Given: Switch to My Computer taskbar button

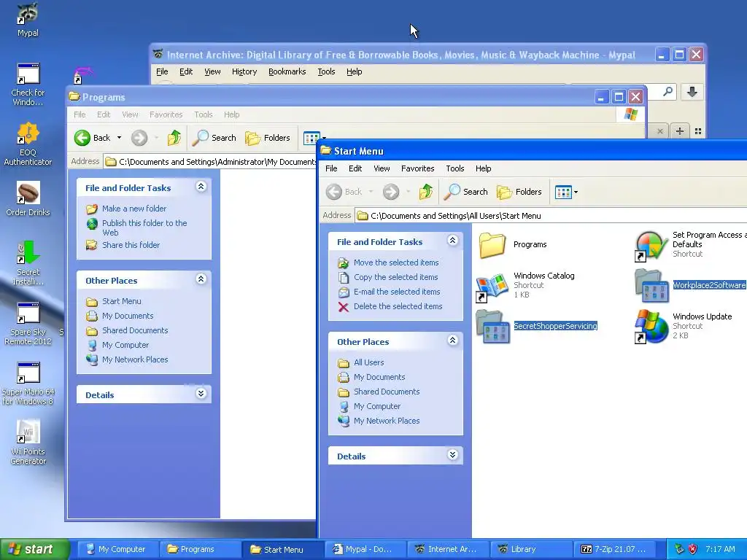Looking at the screenshot, I should [x=117, y=549].
